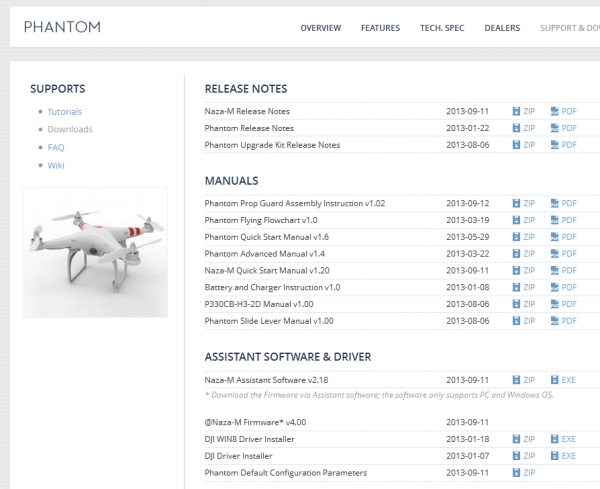The height and width of the screenshot is (489, 600).
Task: Click the date 2013-01-22
Action: tap(468, 128)
